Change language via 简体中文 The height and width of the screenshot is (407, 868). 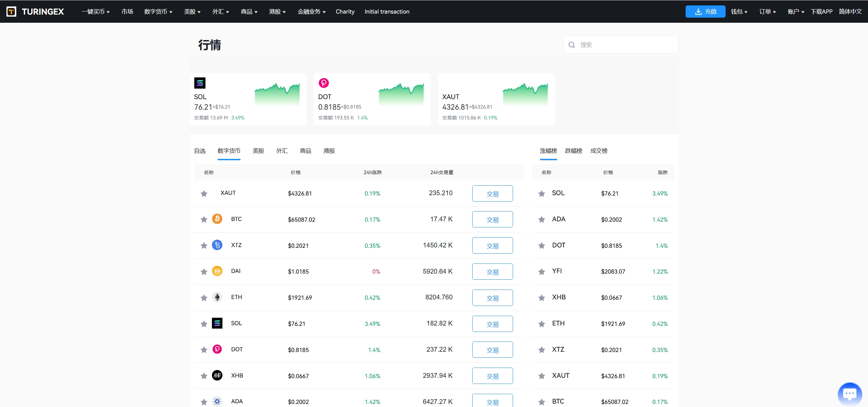click(x=850, y=12)
